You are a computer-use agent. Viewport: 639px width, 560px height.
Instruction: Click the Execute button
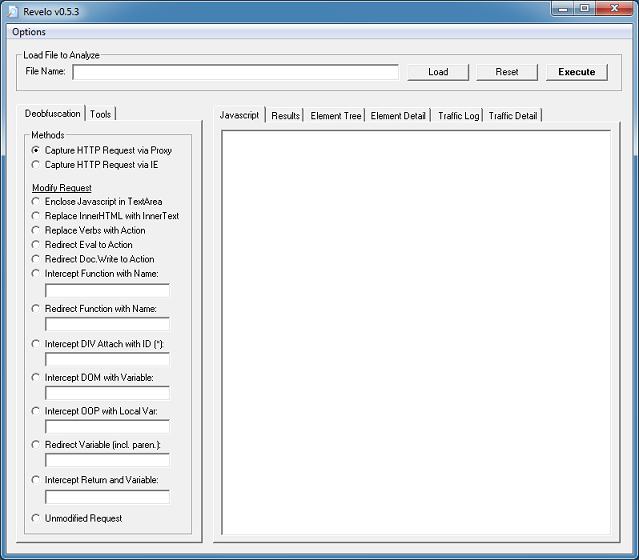click(x=576, y=72)
